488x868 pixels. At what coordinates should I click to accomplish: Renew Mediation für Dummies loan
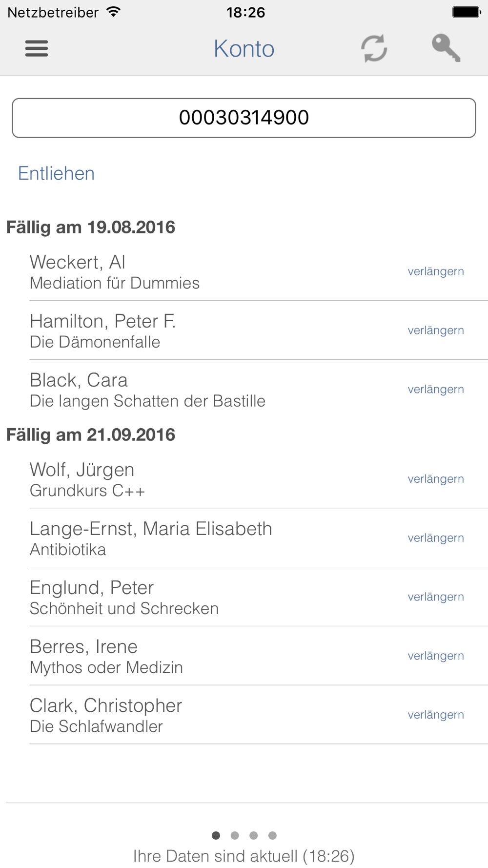point(436,271)
